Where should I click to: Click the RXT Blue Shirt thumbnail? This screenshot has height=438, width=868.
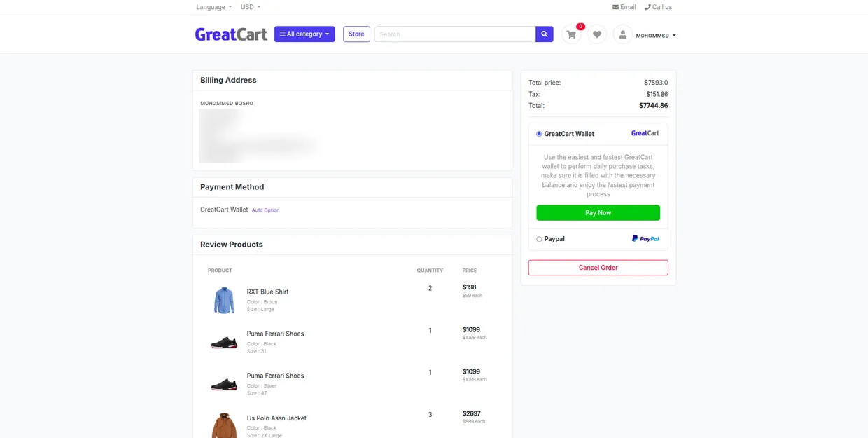(x=224, y=300)
